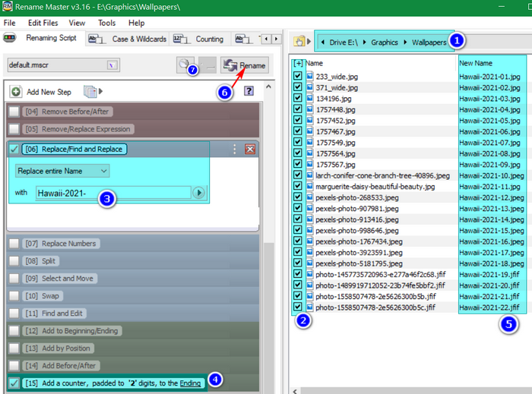The height and width of the screenshot is (394, 532).
Task: Enable the Replace Numbers step checkbox
Action: click(14, 243)
